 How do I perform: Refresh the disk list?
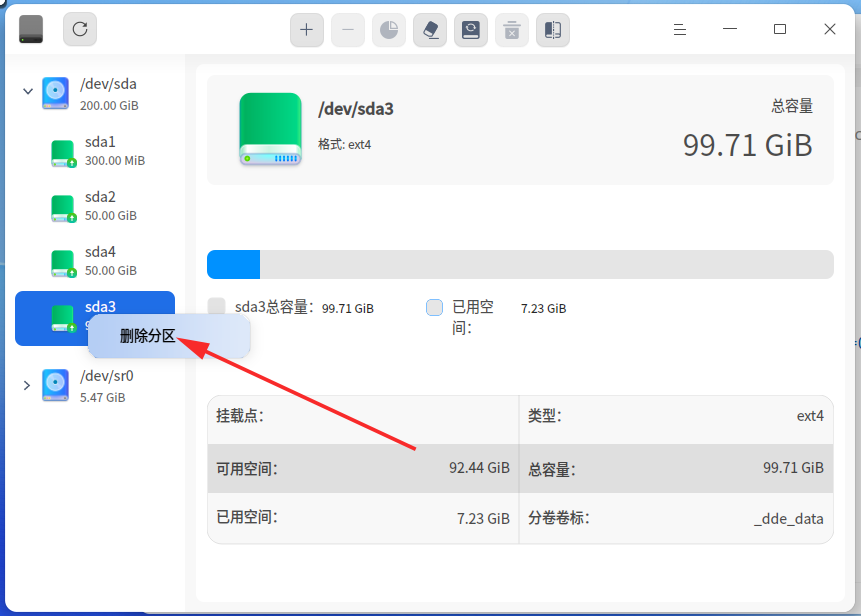[x=80, y=29]
